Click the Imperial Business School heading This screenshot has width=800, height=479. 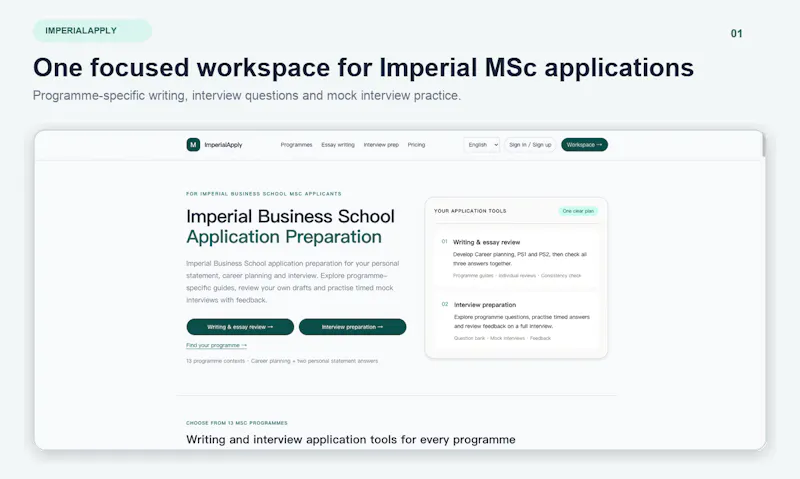coord(290,216)
